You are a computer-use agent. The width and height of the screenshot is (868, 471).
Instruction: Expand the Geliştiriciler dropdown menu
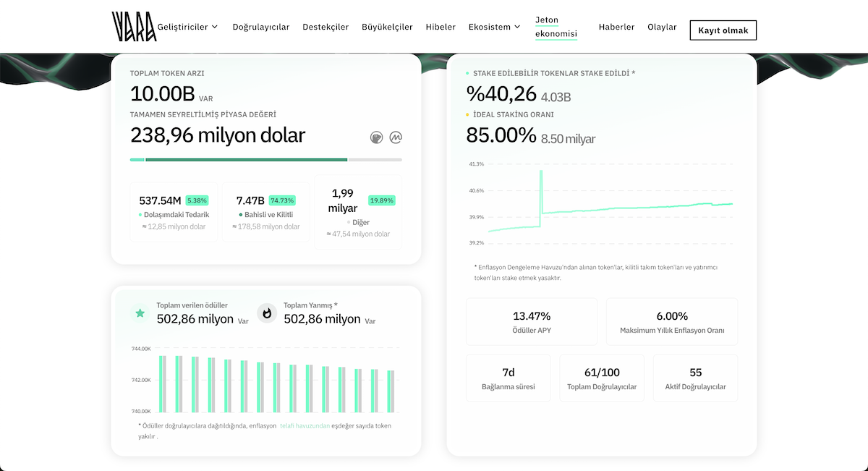[x=187, y=27]
